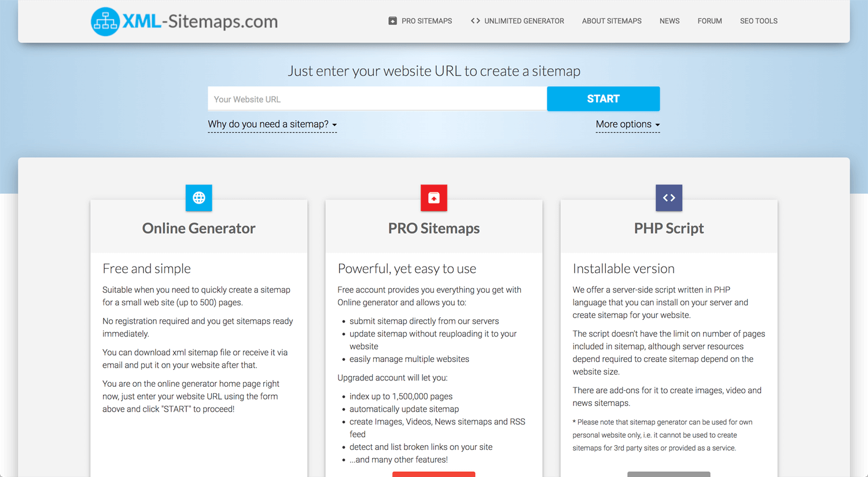The height and width of the screenshot is (477, 868).
Task: Click the PRO Sitemaps card heading
Action: [x=434, y=228]
